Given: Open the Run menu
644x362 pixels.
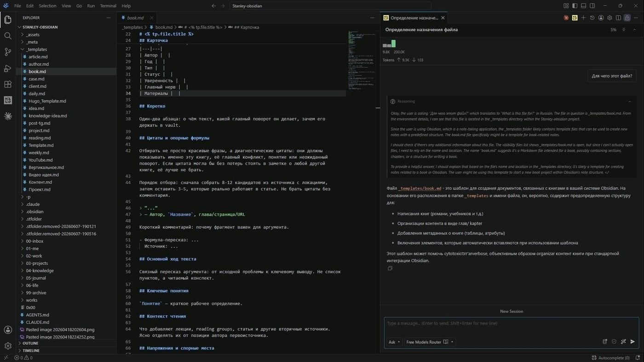Looking at the screenshot, I should coord(91,6).
